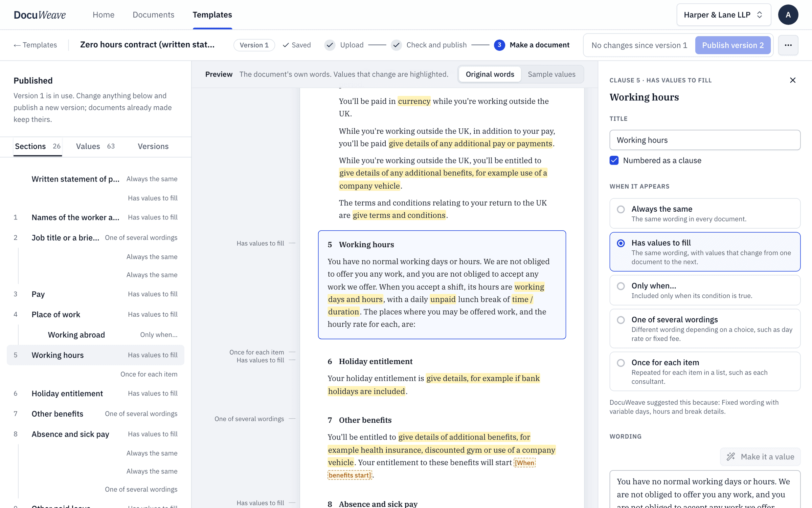Select the Has values to fill option
The image size is (812, 508).
point(705,252)
